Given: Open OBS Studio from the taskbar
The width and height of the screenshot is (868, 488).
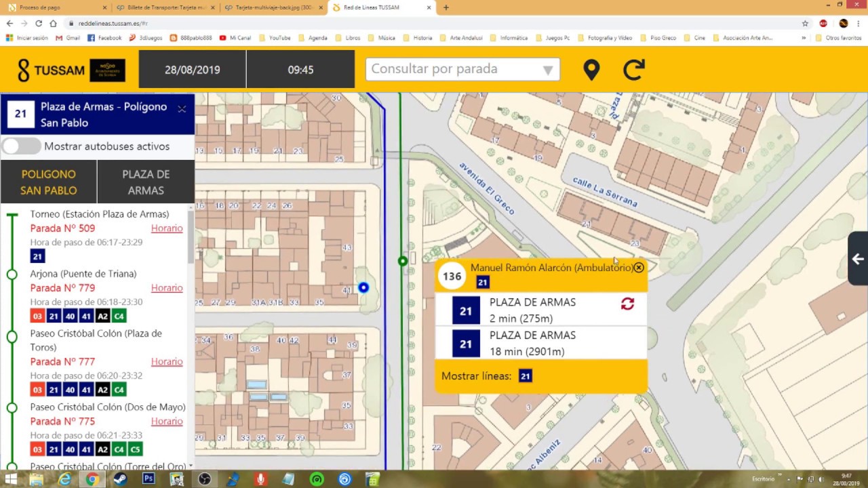Looking at the screenshot, I should point(204,479).
